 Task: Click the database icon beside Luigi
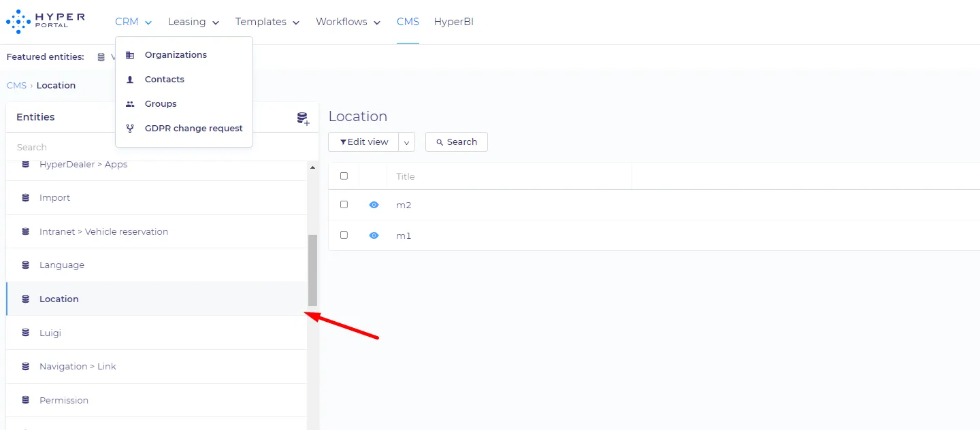coord(26,333)
